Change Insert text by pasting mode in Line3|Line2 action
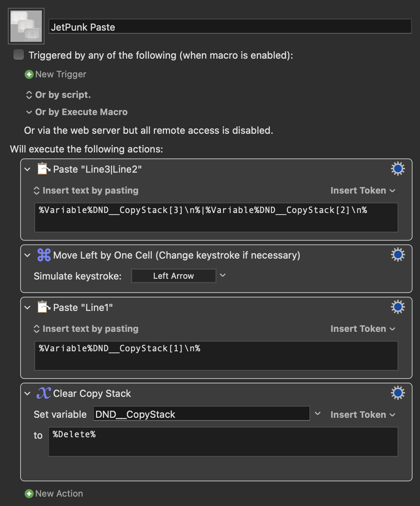 click(86, 191)
